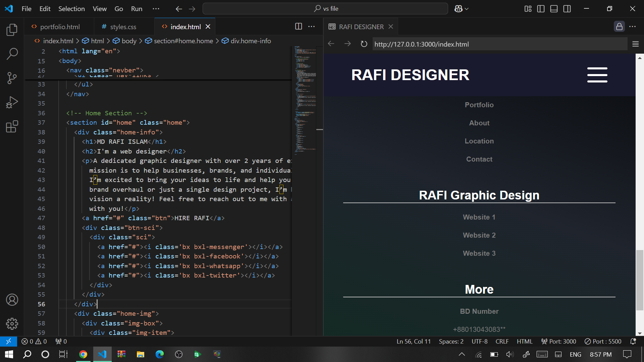Open preview browser hamburger menu
The width and height of the screenshot is (644, 362).
[x=635, y=44]
